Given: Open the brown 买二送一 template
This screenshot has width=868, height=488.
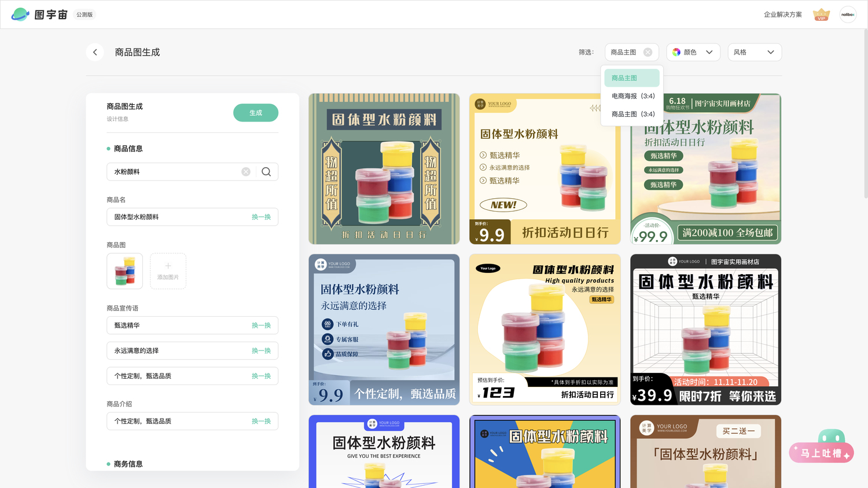Looking at the screenshot, I should 706,452.
